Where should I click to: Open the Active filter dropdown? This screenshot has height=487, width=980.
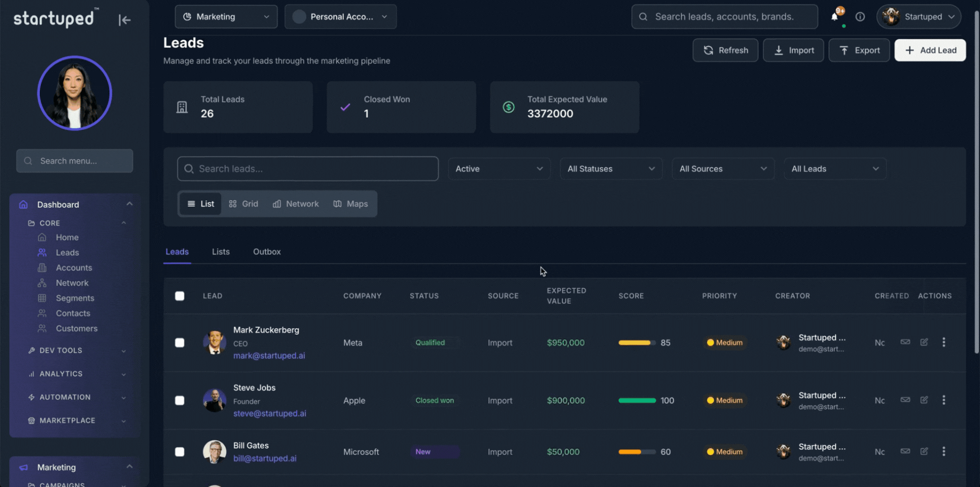click(499, 169)
